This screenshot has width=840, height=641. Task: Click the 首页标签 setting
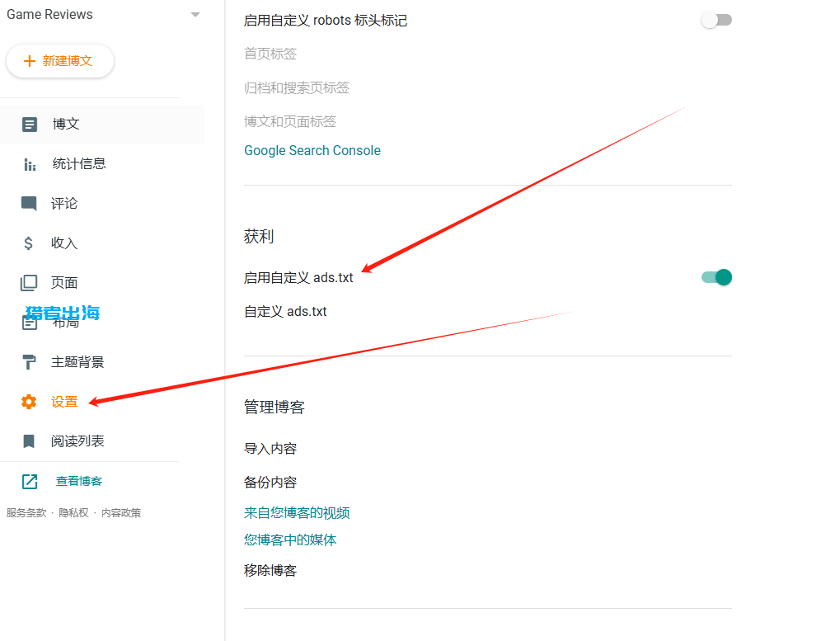[270, 54]
